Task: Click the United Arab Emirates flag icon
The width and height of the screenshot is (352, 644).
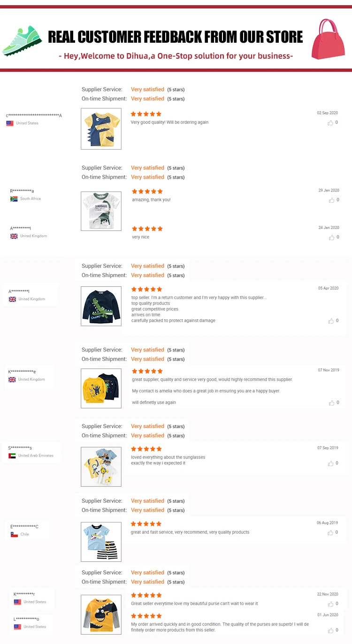Action: pyautogui.click(x=12, y=456)
